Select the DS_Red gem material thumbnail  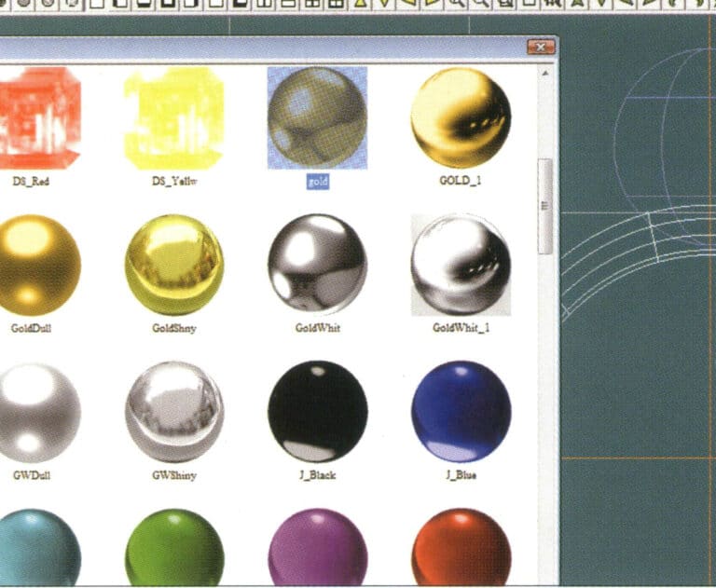coord(40,117)
